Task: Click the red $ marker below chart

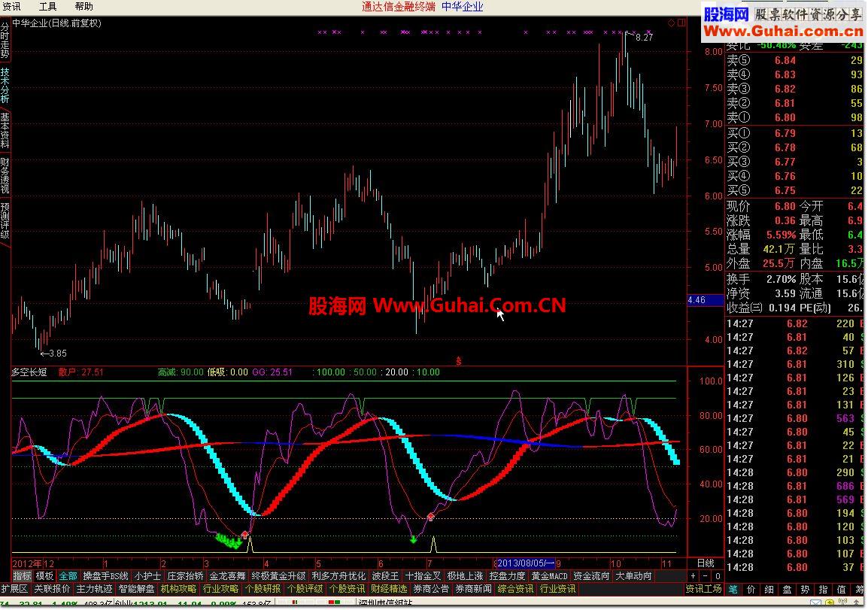Action: [458, 361]
